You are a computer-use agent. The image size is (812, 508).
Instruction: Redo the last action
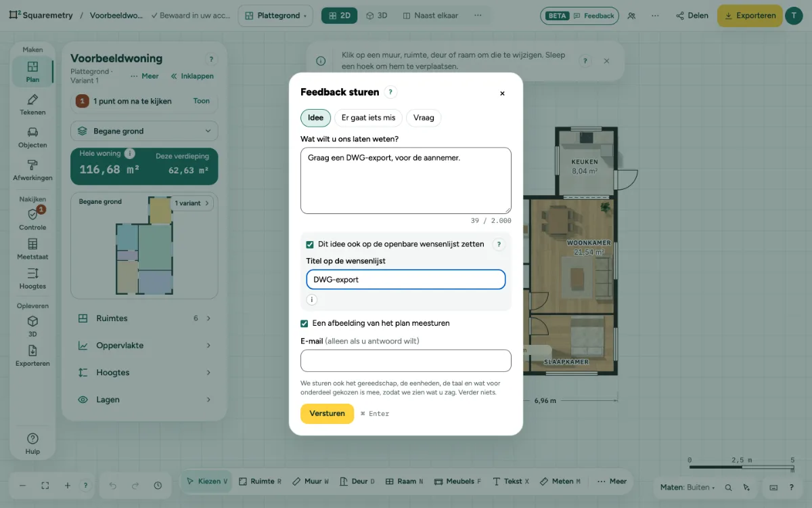tap(135, 486)
